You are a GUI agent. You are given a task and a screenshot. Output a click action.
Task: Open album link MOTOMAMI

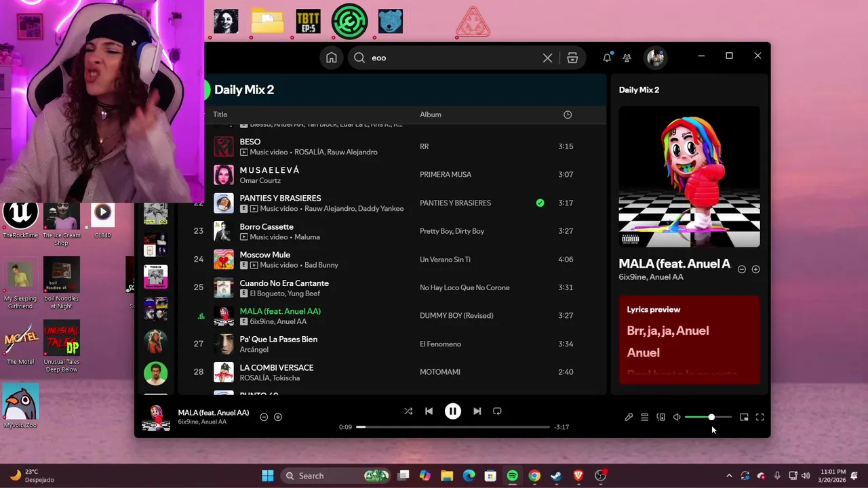(440, 372)
